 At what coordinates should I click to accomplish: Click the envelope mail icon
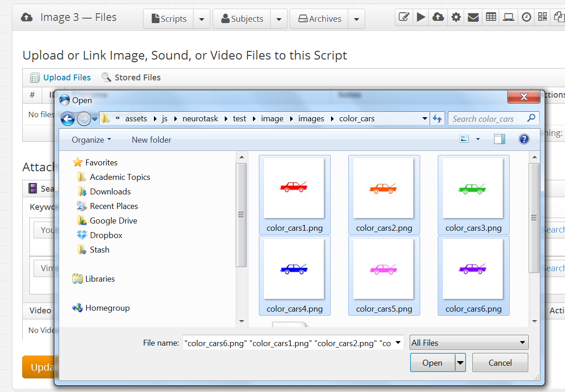(x=473, y=17)
